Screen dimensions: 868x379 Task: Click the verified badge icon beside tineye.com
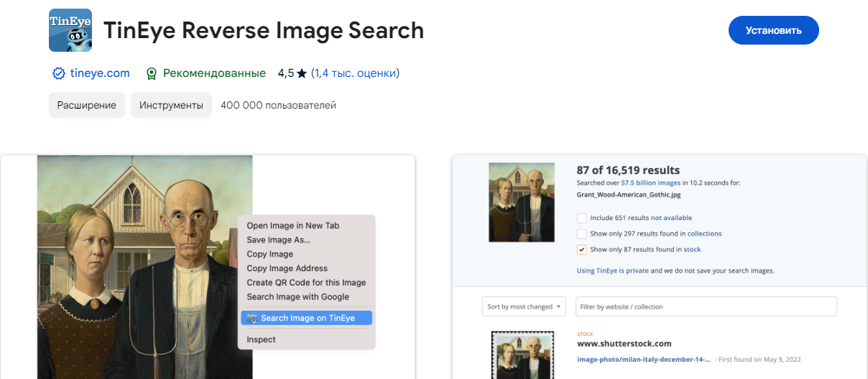click(59, 73)
